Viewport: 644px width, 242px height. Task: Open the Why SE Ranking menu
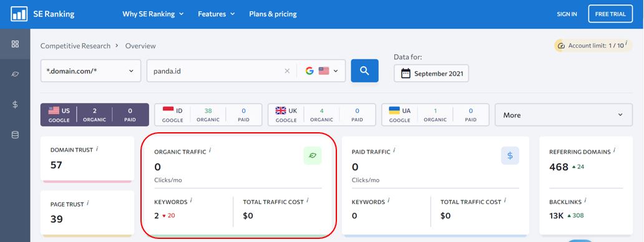point(153,14)
